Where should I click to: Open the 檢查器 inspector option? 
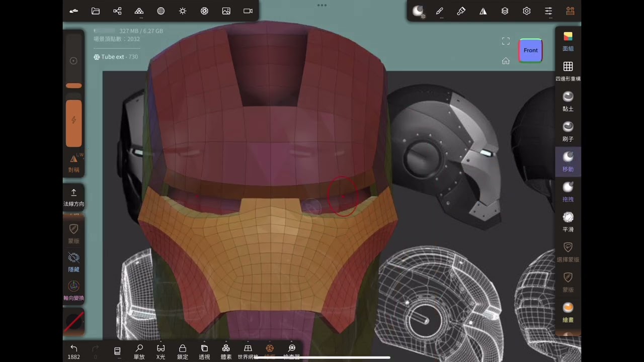click(291, 351)
